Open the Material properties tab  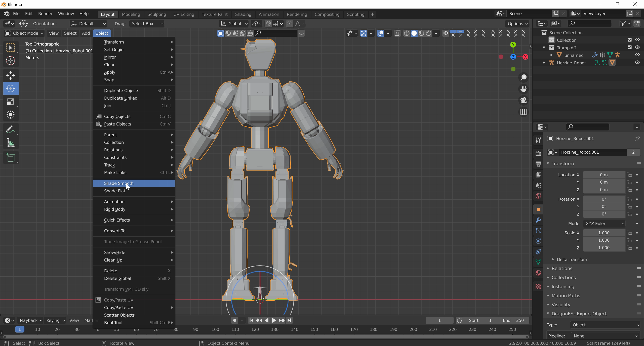coord(538,273)
